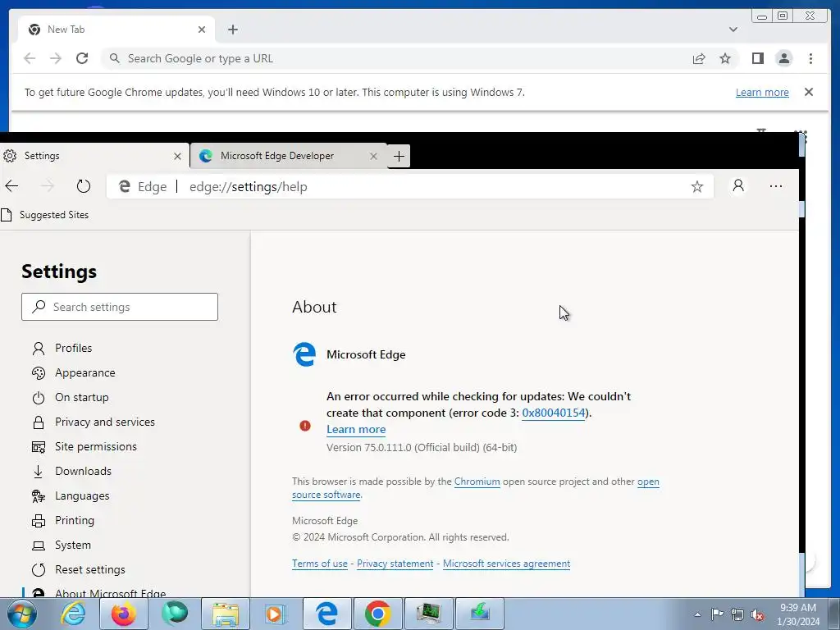The height and width of the screenshot is (630, 840).
Task: Open the taskbar clock showing 9:39 AM
Action: click(x=797, y=614)
